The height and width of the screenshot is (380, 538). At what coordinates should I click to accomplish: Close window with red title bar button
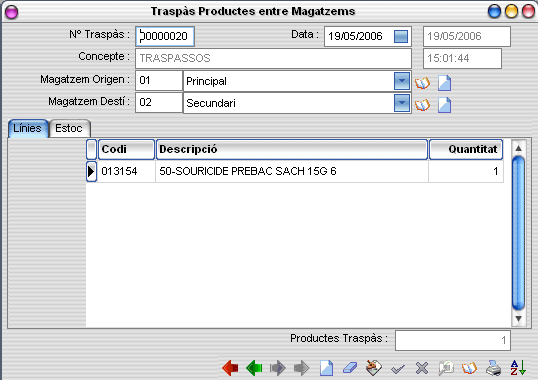(528, 11)
